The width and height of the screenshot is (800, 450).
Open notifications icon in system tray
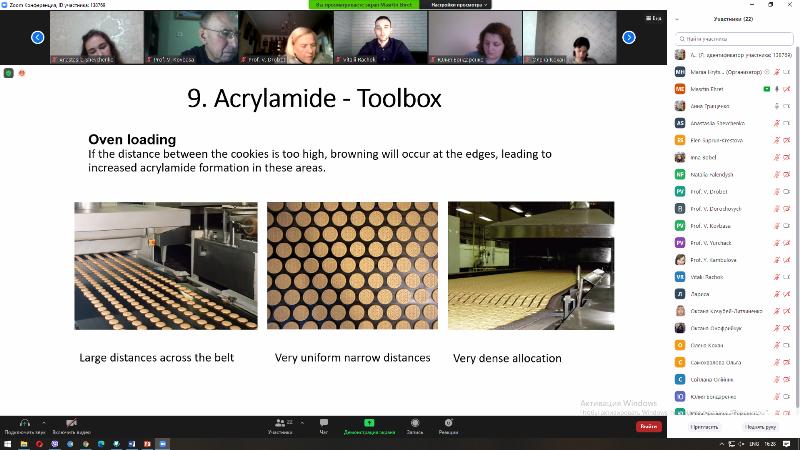[787, 444]
